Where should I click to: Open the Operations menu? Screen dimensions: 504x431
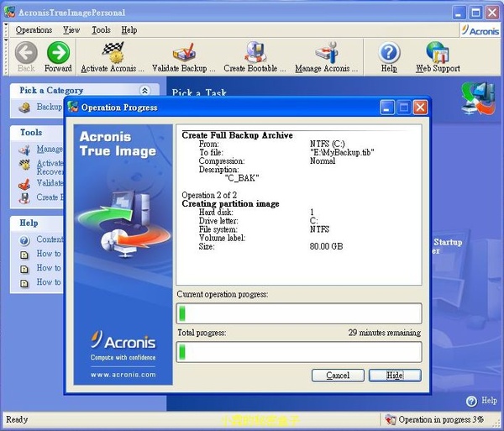34,30
